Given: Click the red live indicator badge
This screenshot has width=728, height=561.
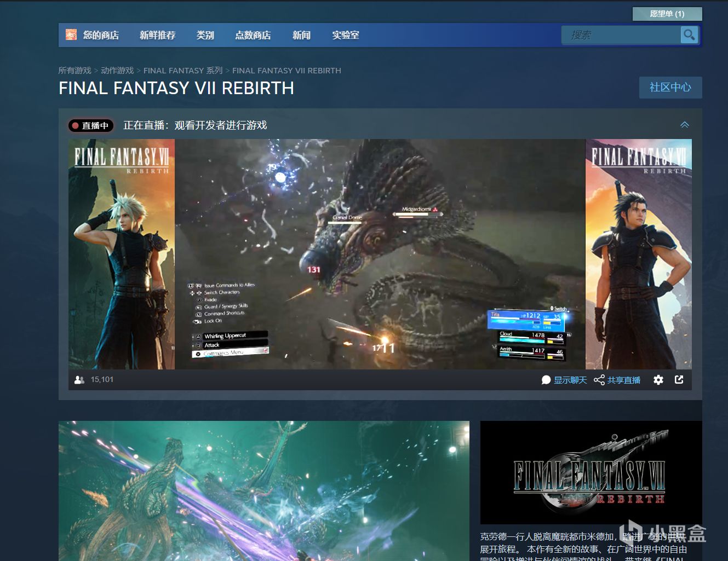Looking at the screenshot, I should click(91, 125).
